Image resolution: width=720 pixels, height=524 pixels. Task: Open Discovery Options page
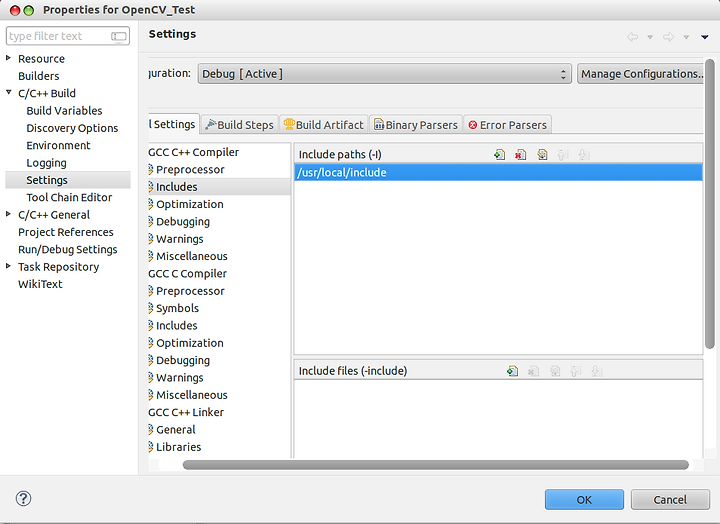coord(72,128)
